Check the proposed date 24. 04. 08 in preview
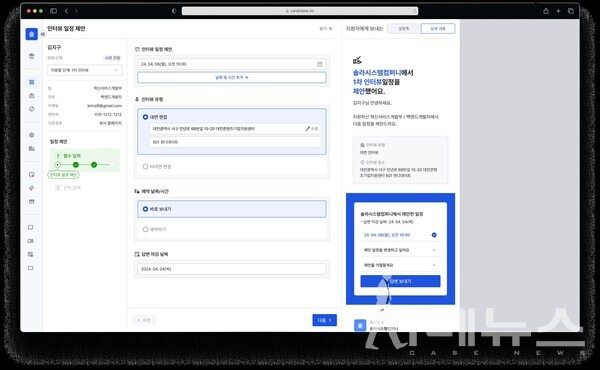Screen dimensions: 600x370 pos(434,235)
